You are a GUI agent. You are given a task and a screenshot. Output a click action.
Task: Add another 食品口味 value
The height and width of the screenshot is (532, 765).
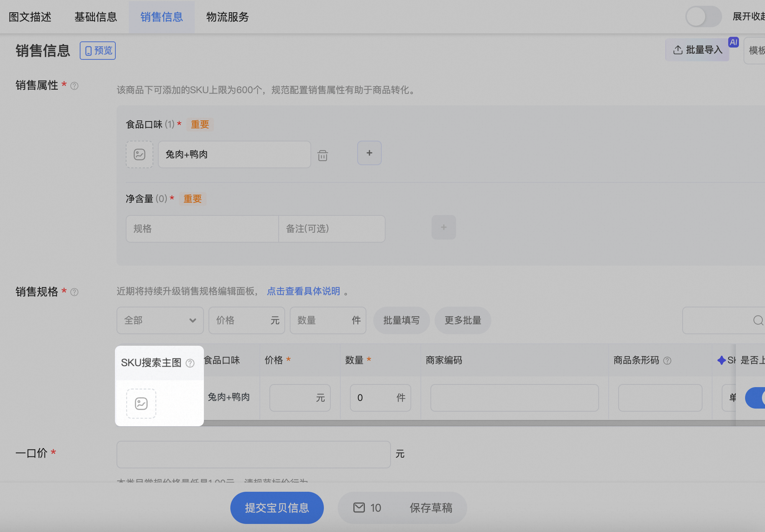pos(369,153)
